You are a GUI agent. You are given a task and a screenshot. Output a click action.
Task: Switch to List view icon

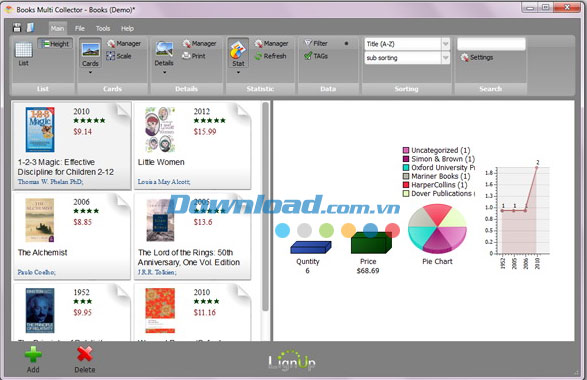24,50
